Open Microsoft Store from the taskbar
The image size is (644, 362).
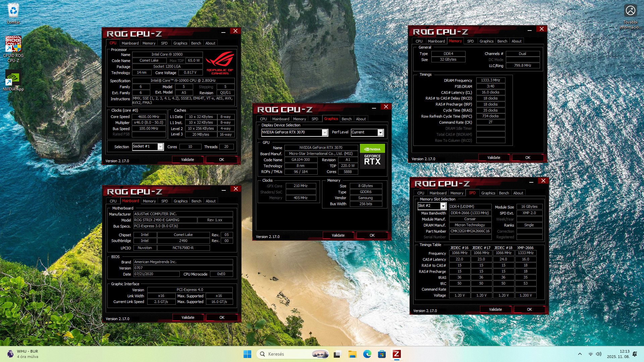(382, 354)
